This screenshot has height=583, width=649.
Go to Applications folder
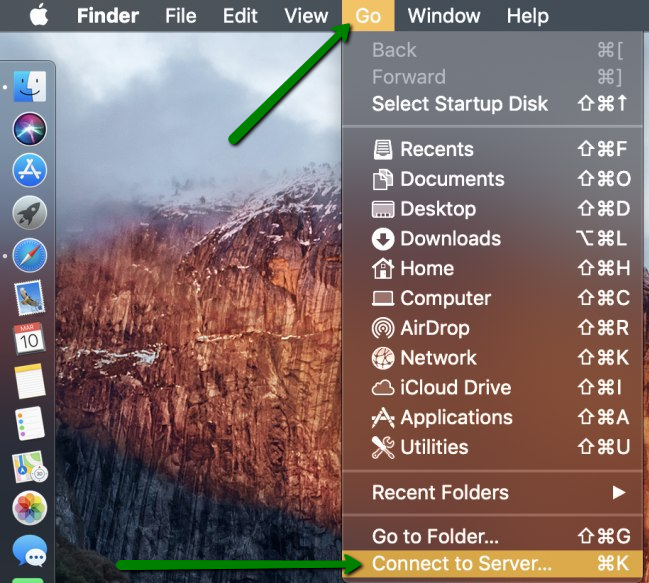coord(493,417)
